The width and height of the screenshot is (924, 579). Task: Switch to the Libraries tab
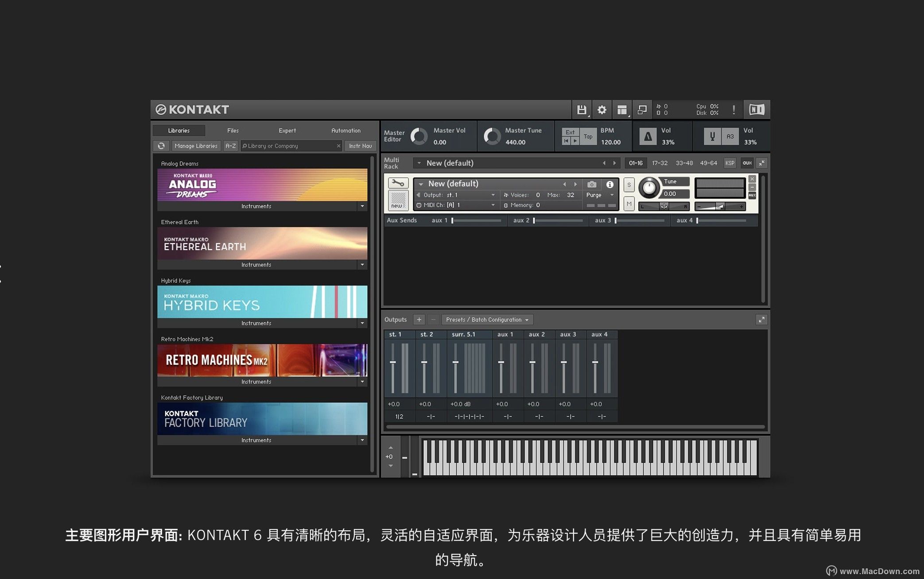click(179, 130)
